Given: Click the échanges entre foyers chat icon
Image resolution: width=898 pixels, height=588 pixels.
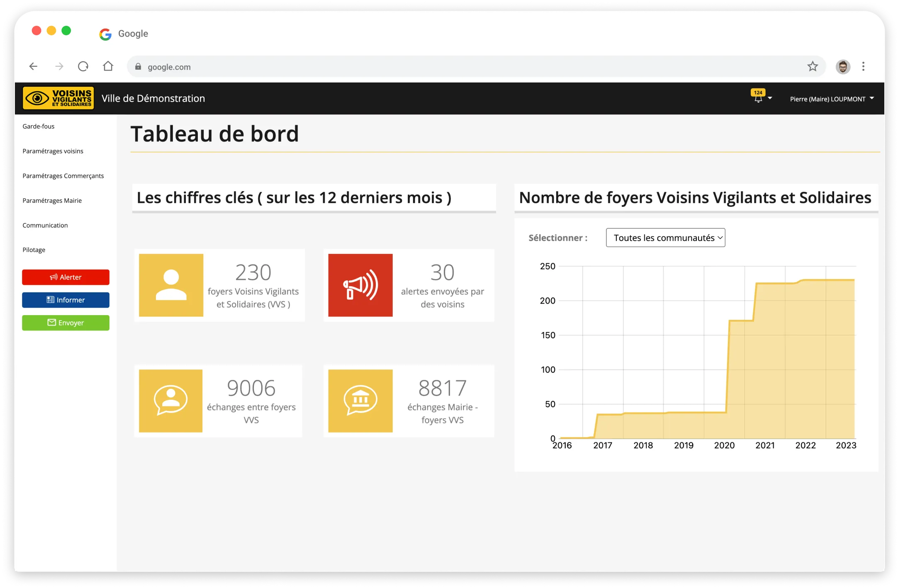Looking at the screenshot, I should (170, 401).
